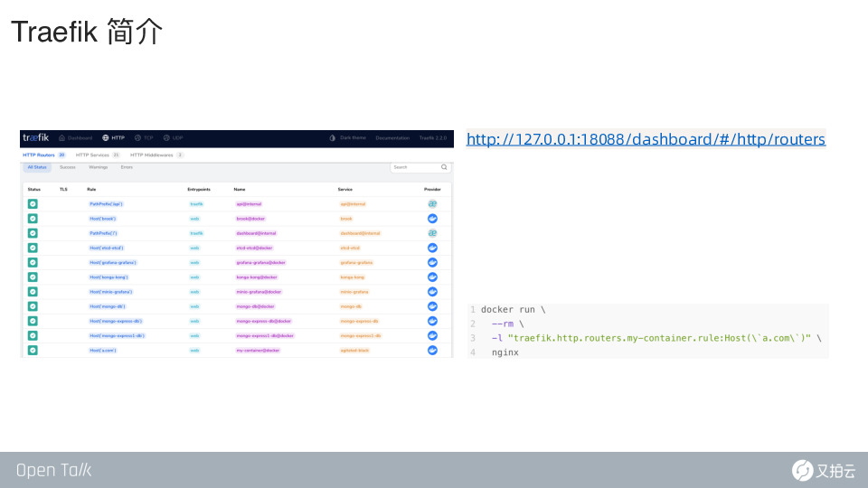Open the 127.0.0.1:18088 dashboard routers link

646,139
